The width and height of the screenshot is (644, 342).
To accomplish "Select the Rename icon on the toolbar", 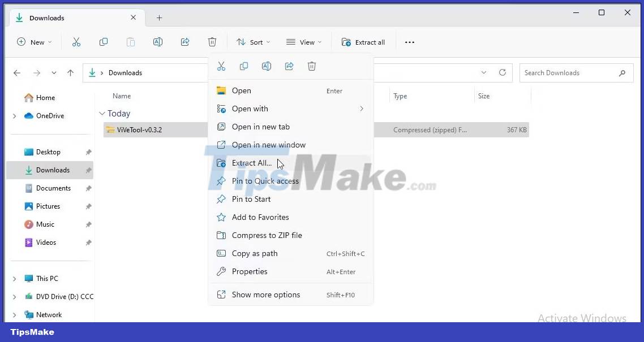I will click(x=158, y=42).
